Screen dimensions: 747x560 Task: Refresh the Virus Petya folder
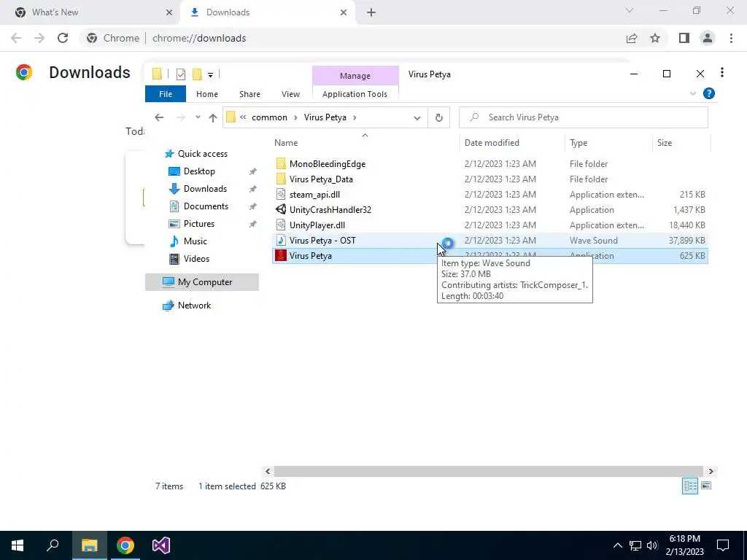coord(438,117)
